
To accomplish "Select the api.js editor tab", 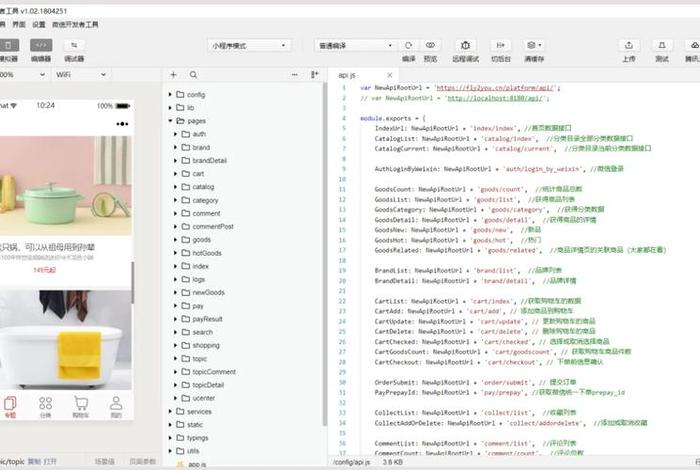I will (346, 75).
